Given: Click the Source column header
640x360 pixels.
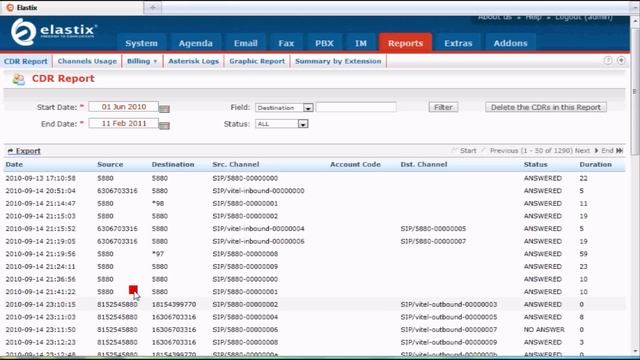Looking at the screenshot, I should [110, 164].
